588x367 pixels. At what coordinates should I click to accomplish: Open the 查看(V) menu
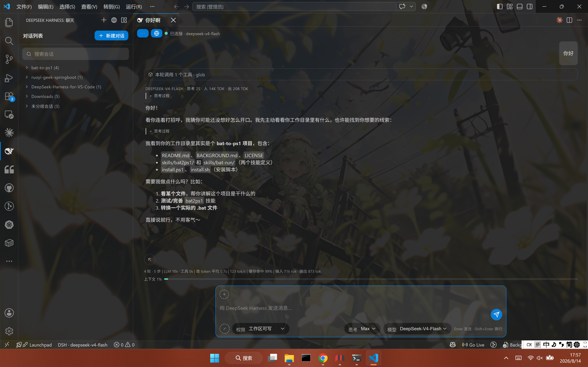point(89,7)
